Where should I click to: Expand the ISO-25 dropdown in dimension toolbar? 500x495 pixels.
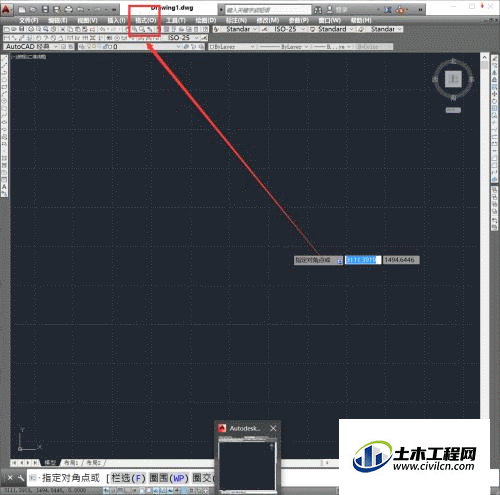click(197, 38)
